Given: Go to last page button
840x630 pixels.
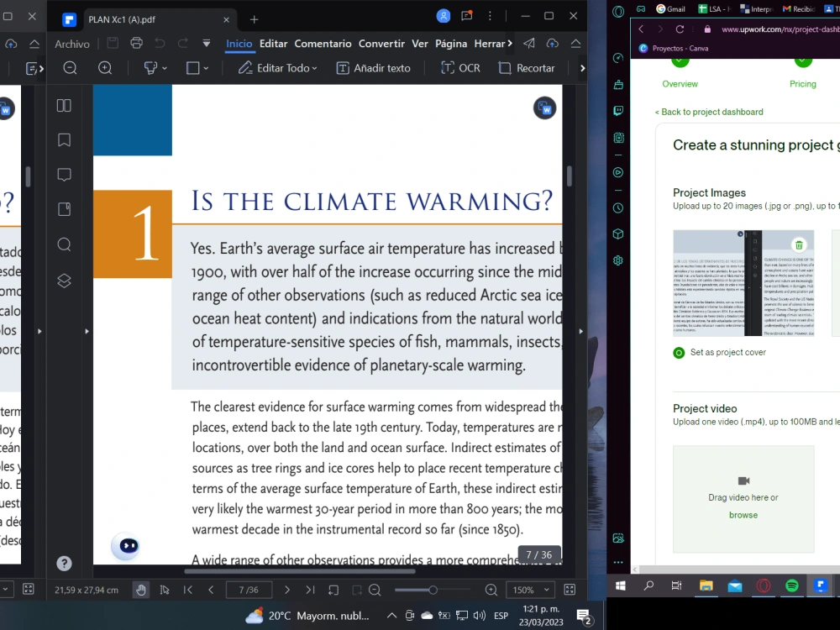Looking at the screenshot, I should tap(310, 591).
